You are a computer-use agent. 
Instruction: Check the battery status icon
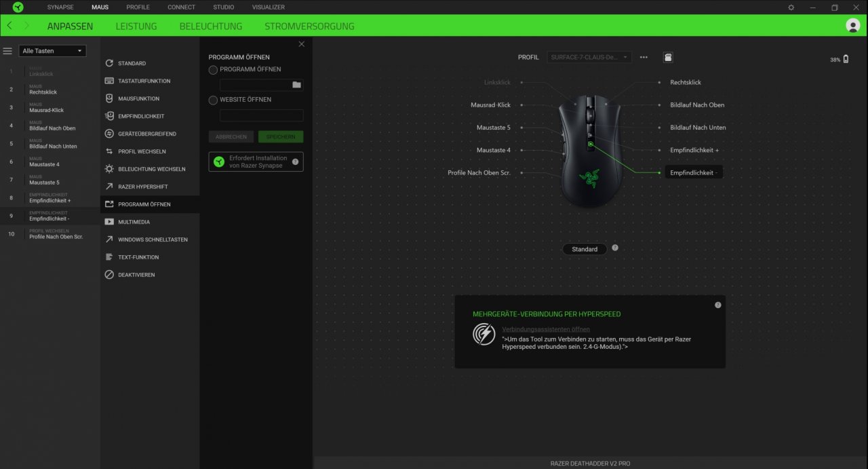tap(846, 59)
